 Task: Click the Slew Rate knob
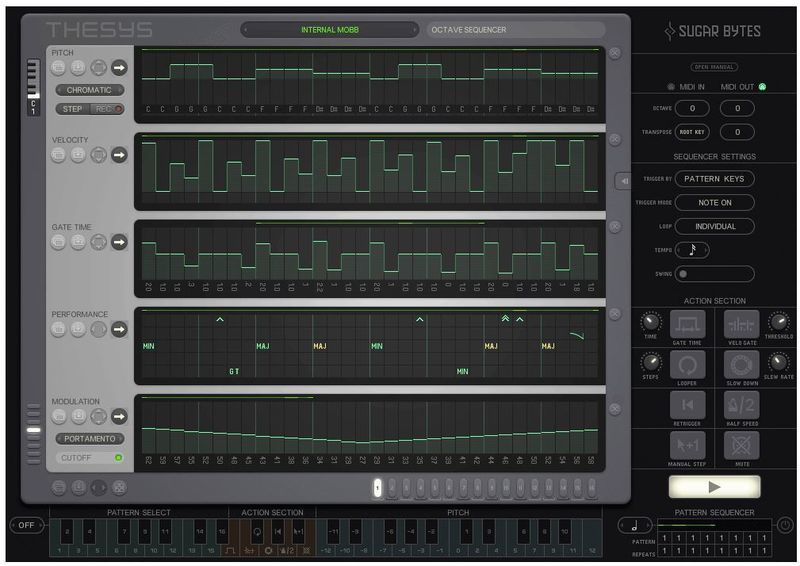(779, 362)
